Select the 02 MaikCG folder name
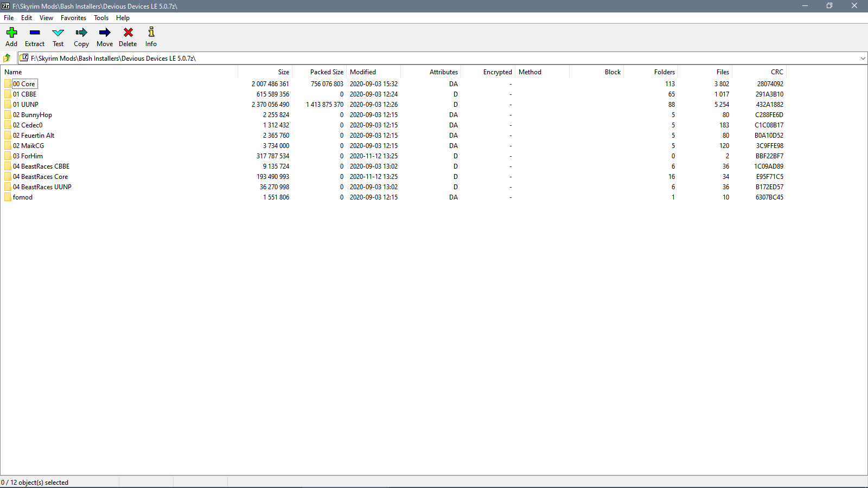Screen dimensions: 868x488 tap(28, 146)
